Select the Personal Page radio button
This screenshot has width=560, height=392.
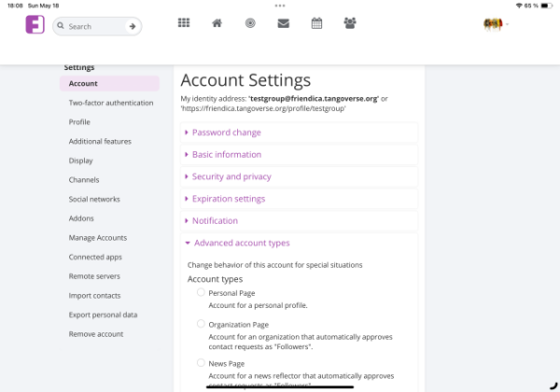coord(201,292)
